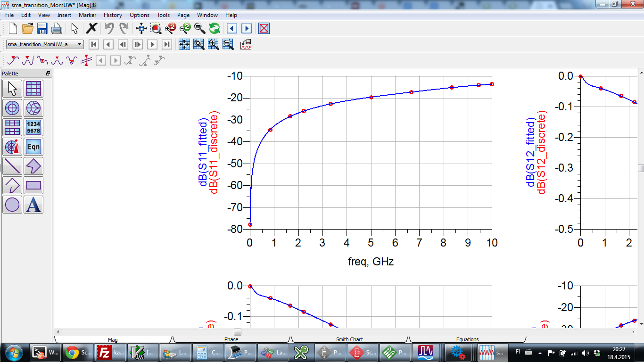644x362 pixels.
Task: Print the data display
Action: point(57,28)
